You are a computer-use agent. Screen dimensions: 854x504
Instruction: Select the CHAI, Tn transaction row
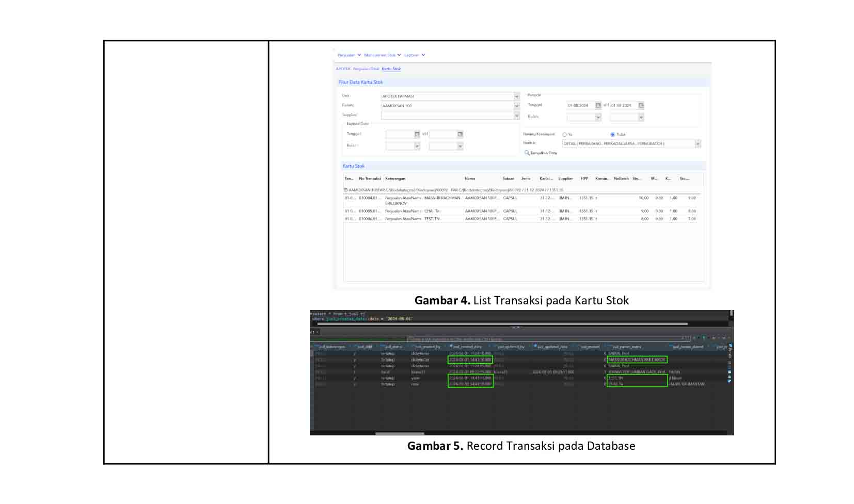click(520, 211)
